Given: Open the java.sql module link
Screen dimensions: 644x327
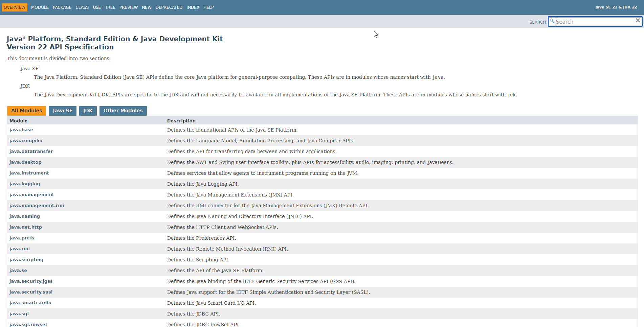Looking at the screenshot, I should (x=19, y=314).
